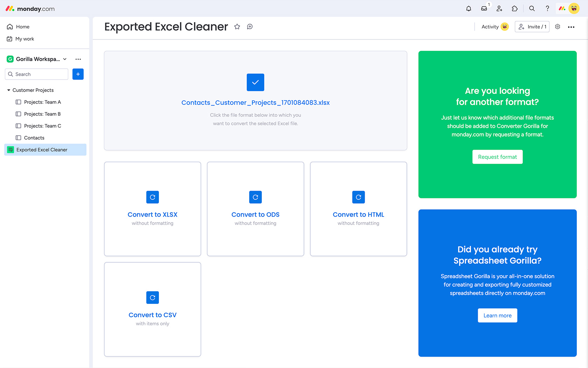588x368 pixels.
Task: Open the inbox tray icon
Action: 484,9
